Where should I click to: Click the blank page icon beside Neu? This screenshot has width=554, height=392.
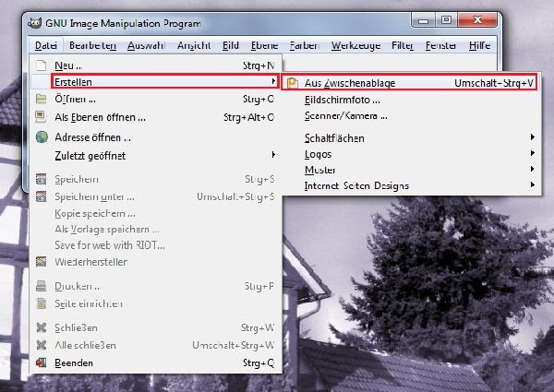[42, 65]
